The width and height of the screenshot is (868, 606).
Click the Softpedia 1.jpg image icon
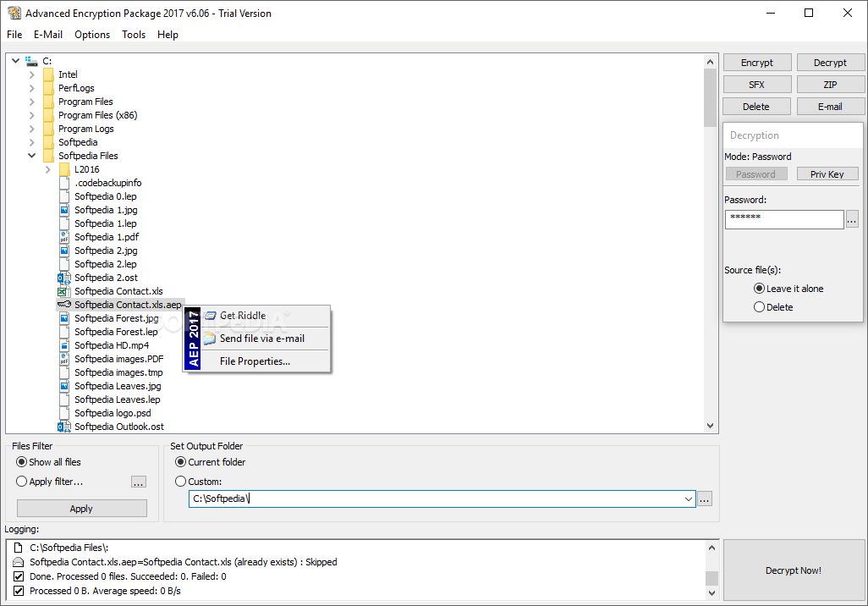point(64,210)
